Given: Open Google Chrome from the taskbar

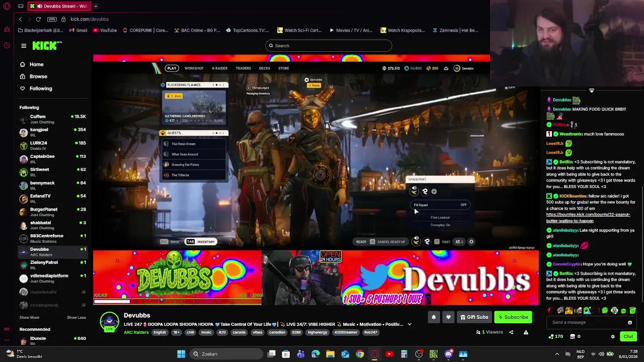Looking at the screenshot, I should click(x=360, y=354).
